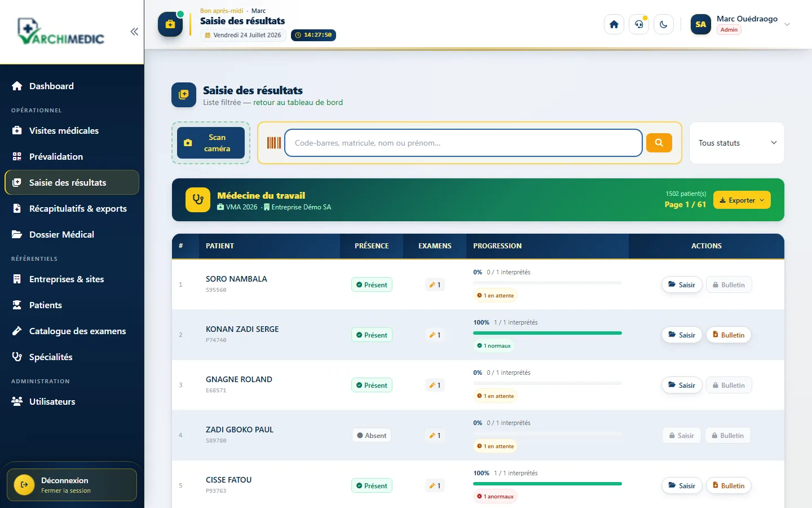Expand Marc Ouédraogo user menu chevron

(x=787, y=24)
